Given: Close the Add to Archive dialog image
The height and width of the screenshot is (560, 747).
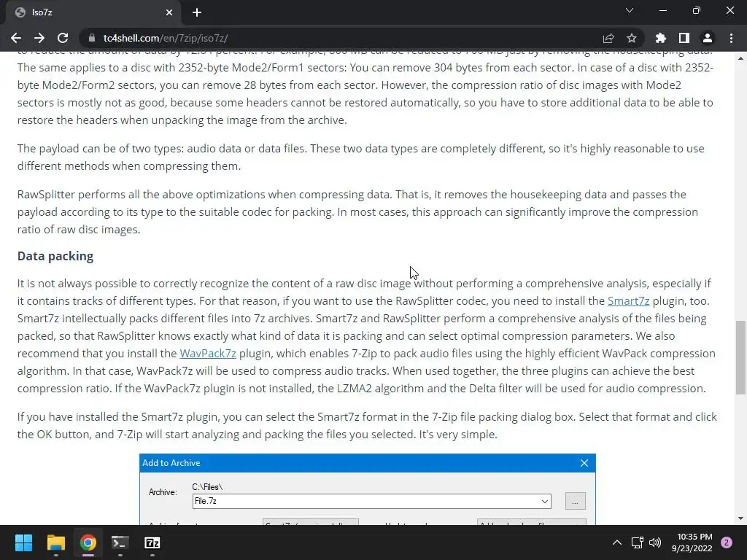Looking at the screenshot, I should (x=584, y=463).
